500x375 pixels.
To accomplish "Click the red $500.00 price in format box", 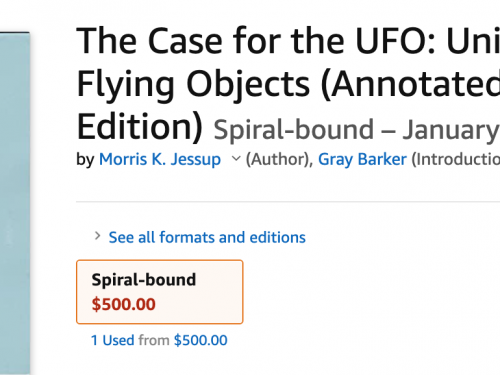I will [x=124, y=304].
